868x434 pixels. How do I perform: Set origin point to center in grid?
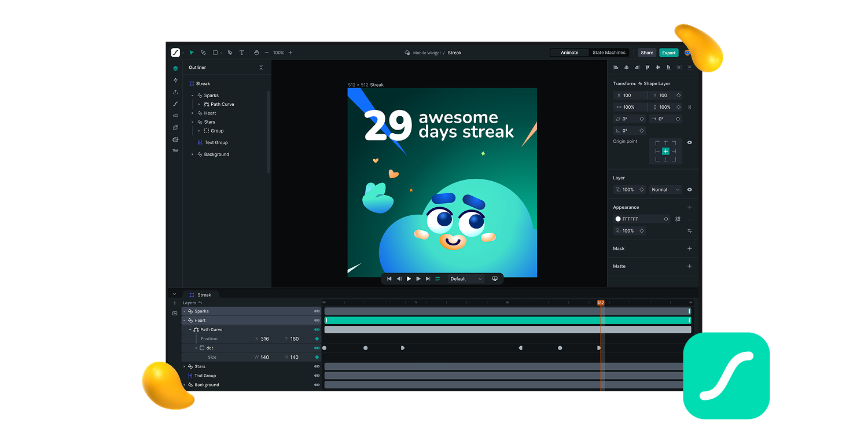pos(665,151)
